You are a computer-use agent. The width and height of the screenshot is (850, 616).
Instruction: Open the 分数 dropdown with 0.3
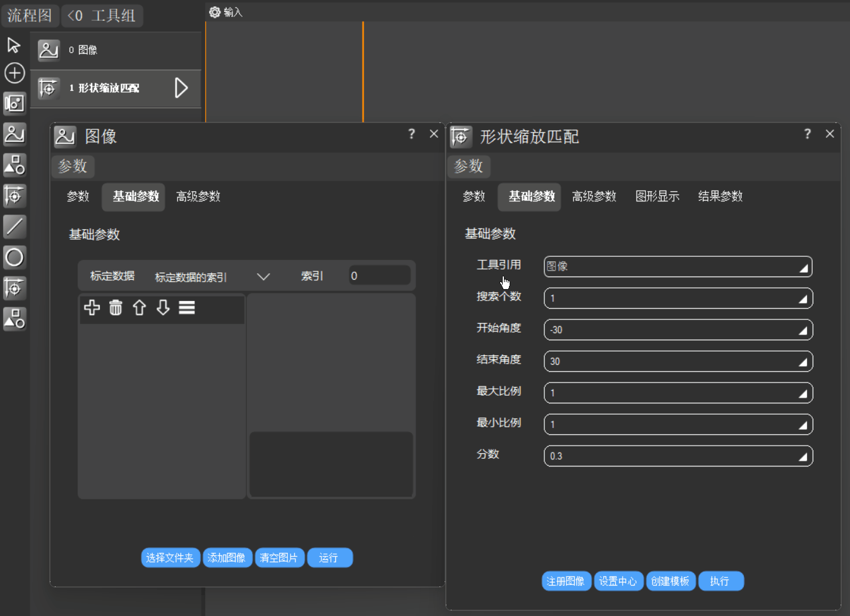678,456
